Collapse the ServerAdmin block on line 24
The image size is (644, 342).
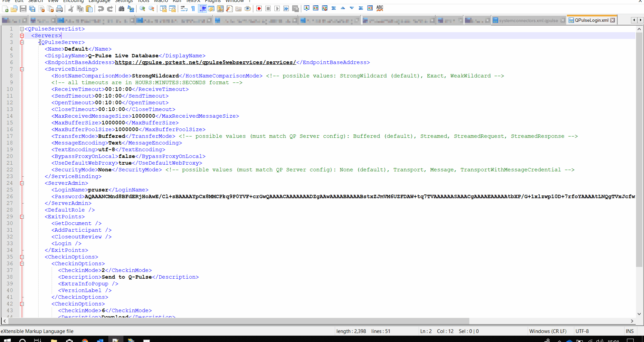pos(22,183)
